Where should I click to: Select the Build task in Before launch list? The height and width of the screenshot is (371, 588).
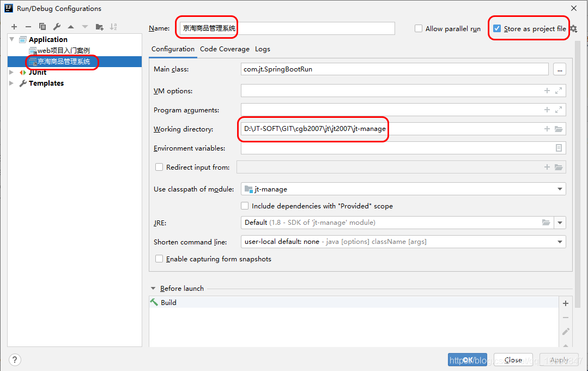(354, 302)
